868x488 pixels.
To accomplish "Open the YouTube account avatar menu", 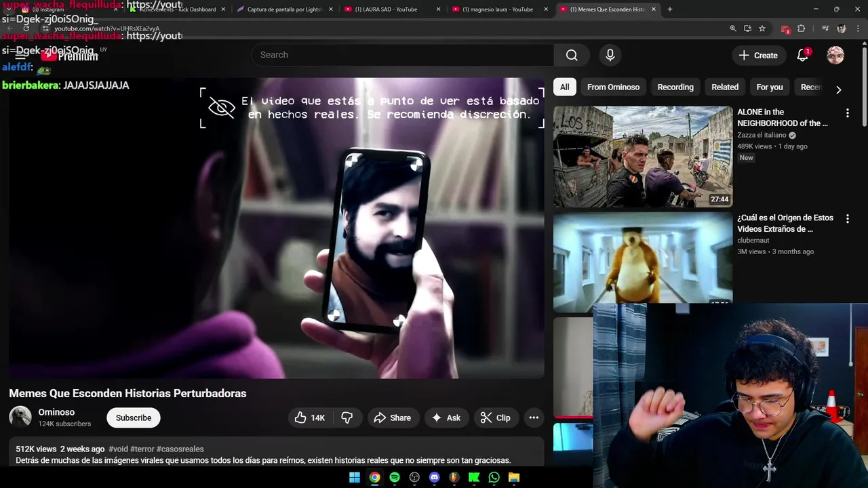I will coord(835,56).
